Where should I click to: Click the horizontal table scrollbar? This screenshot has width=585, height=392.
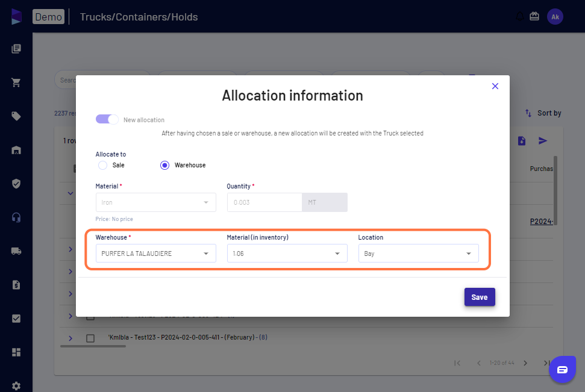93,346
